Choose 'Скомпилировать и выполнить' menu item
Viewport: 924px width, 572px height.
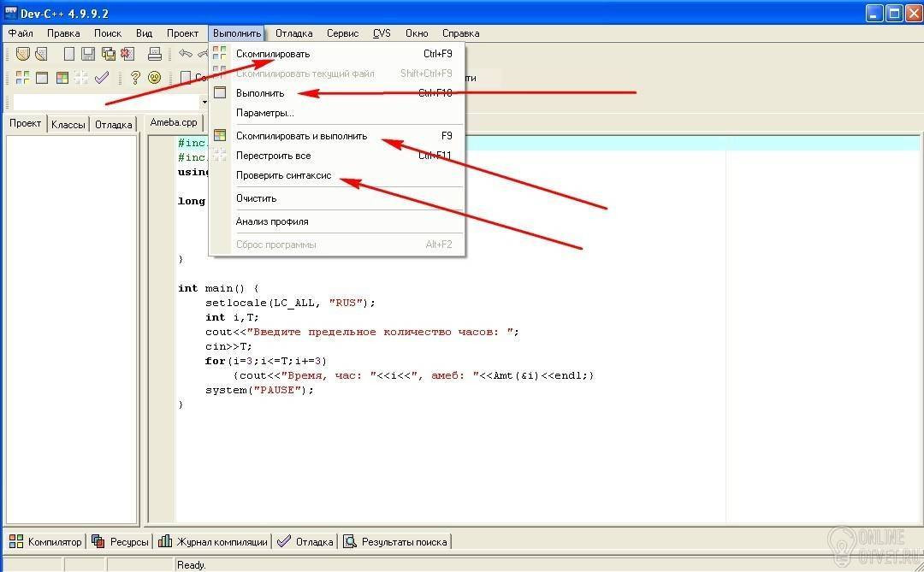[x=301, y=136]
